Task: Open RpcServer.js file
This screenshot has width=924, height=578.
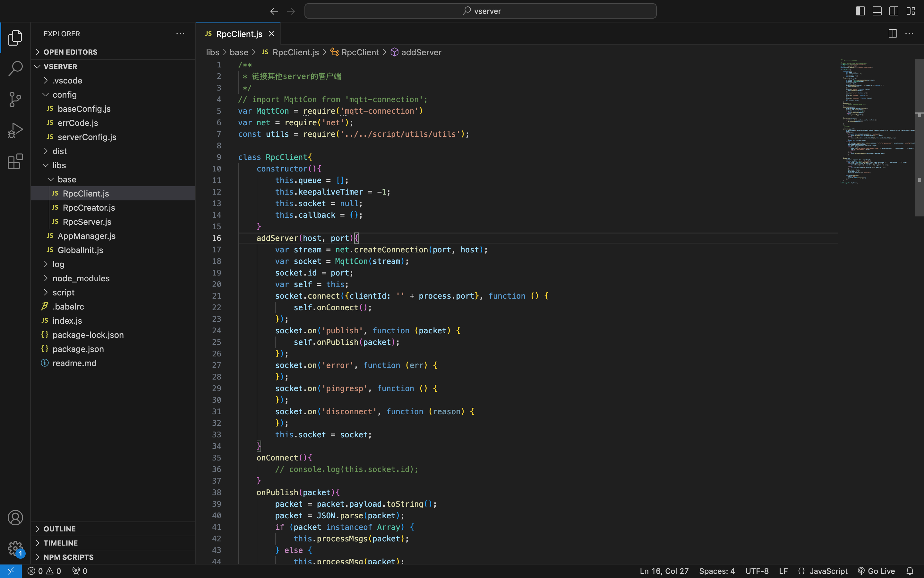Action: click(113, 222)
